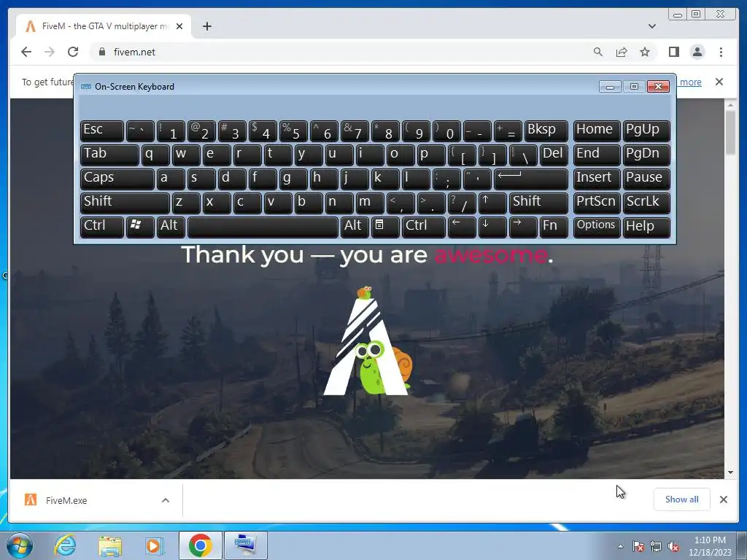The width and height of the screenshot is (747, 560).
Task: Open on-screen keyboard Options
Action: (597, 227)
